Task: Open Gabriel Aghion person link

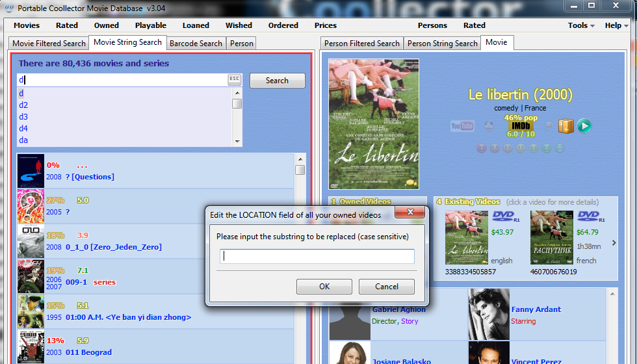Action: (399, 309)
